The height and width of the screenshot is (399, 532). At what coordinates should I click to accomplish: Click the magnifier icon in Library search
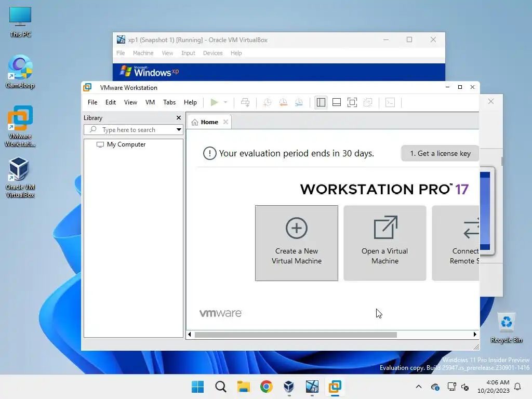93,129
